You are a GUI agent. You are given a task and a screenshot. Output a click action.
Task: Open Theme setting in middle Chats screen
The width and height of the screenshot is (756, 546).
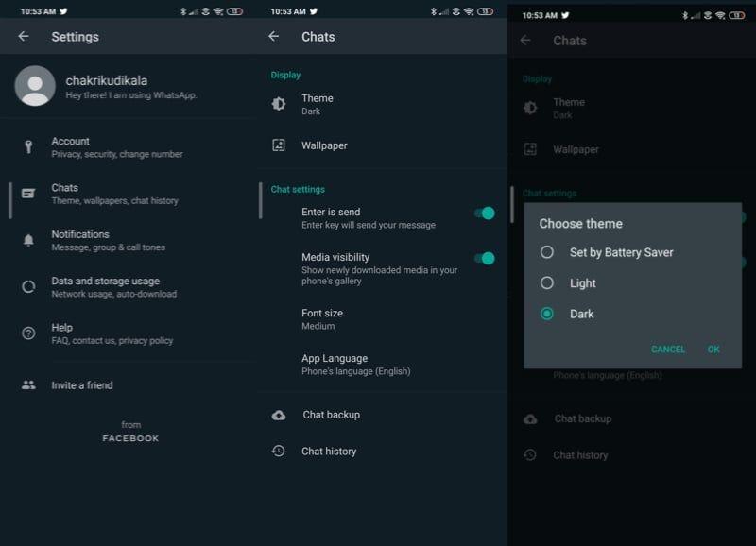click(384, 104)
